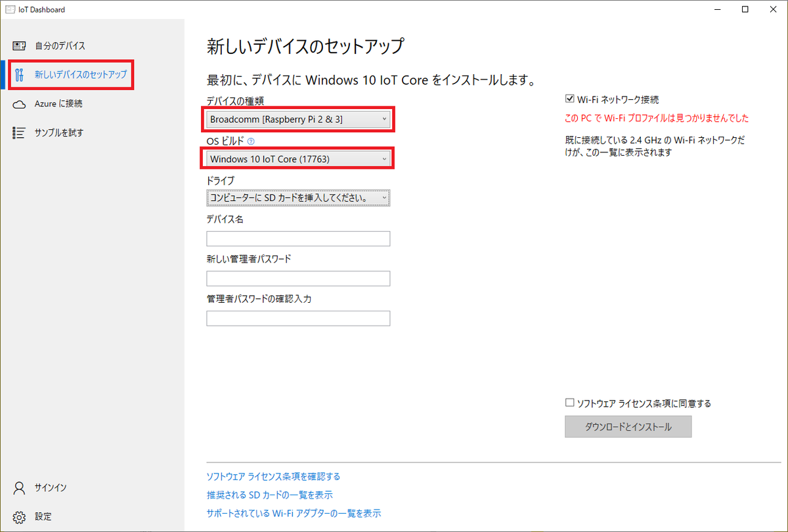Select 新しいデバイスのセットアップ in sidebar
Screen dimensions: 788x532
click(92, 75)
